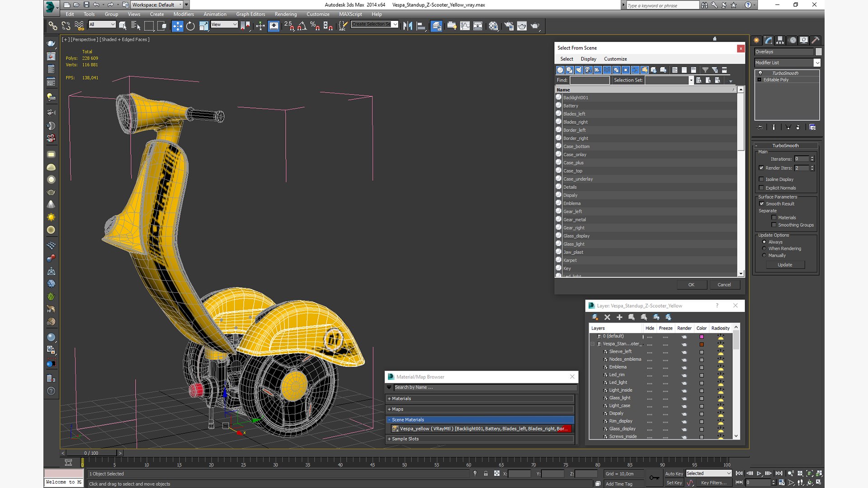Enable the Explicit Normals checkbox

761,188
